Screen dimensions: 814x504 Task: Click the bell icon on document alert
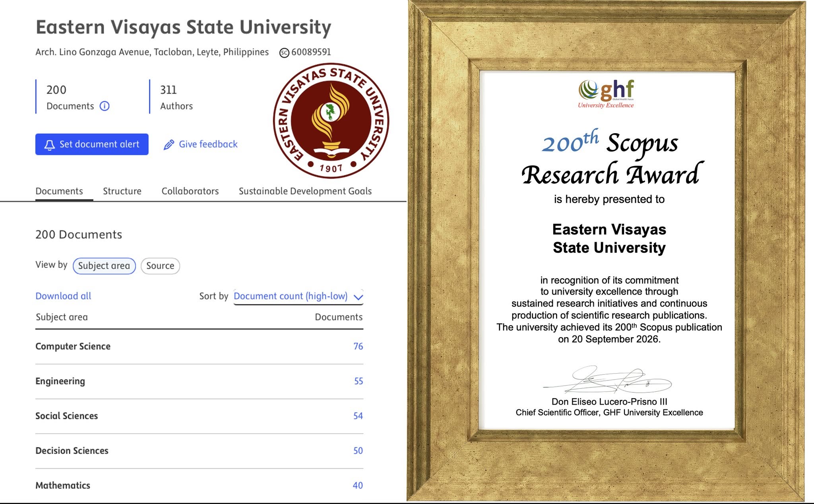click(x=49, y=145)
